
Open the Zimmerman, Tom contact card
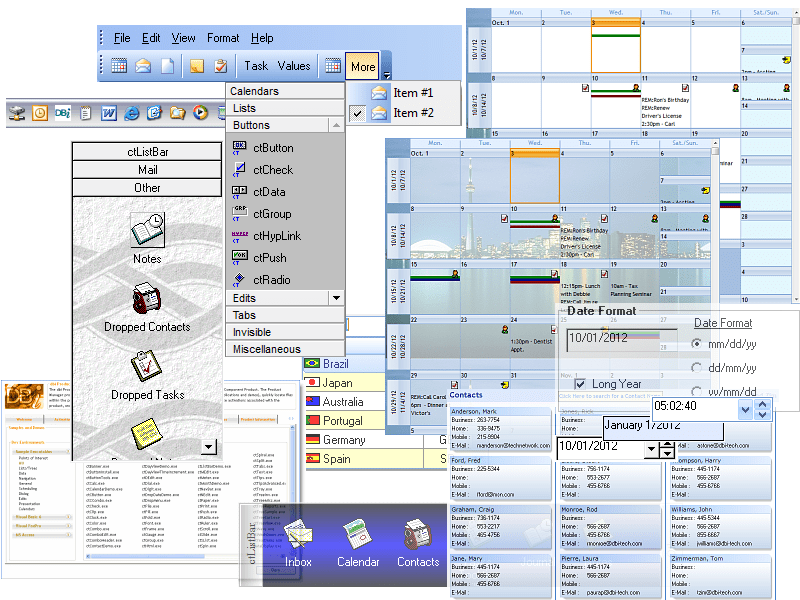point(721,576)
